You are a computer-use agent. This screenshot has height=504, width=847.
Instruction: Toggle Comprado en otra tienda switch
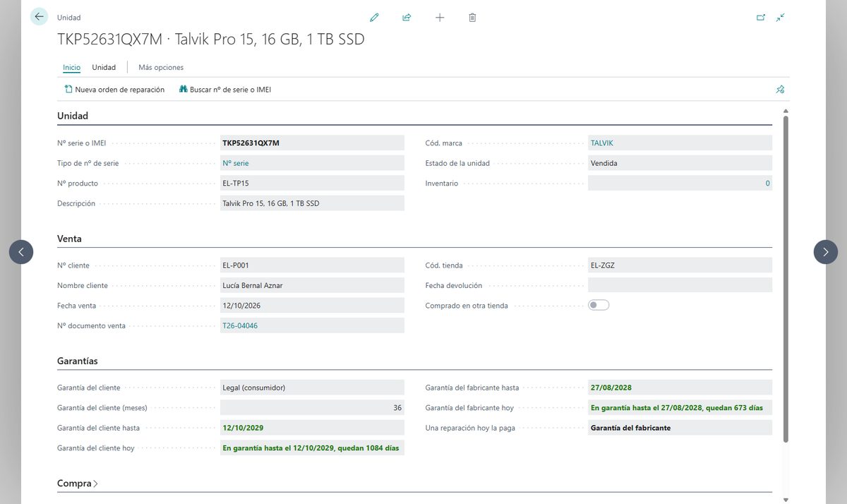[x=599, y=305]
